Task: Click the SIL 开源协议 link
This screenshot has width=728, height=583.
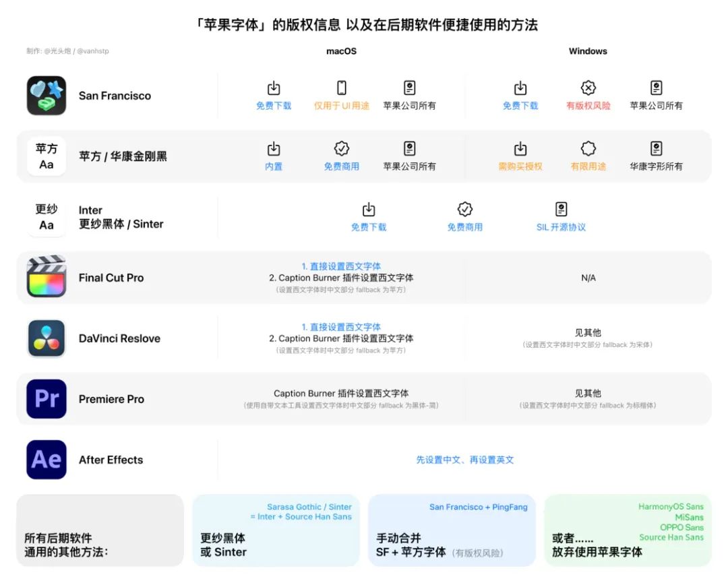Action: coord(562,227)
